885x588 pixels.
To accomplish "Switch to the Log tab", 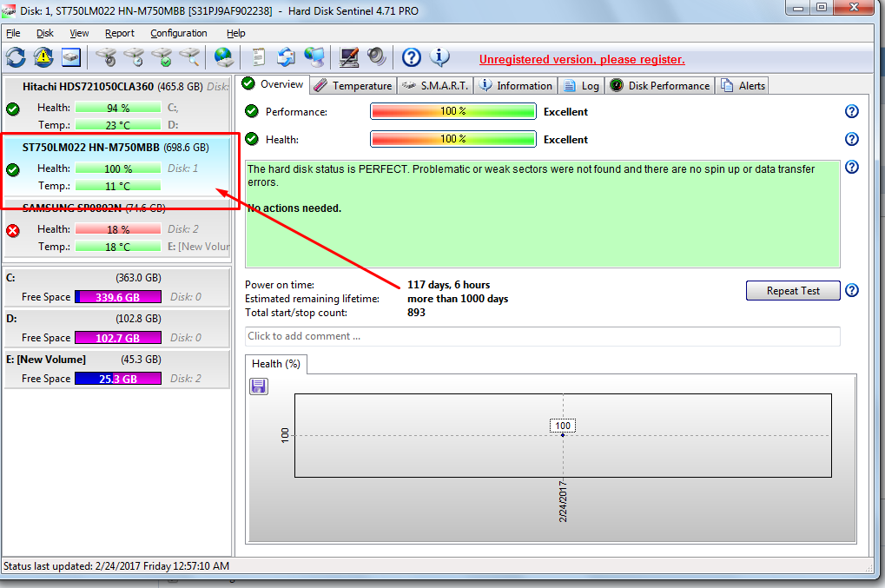I will click(582, 86).
